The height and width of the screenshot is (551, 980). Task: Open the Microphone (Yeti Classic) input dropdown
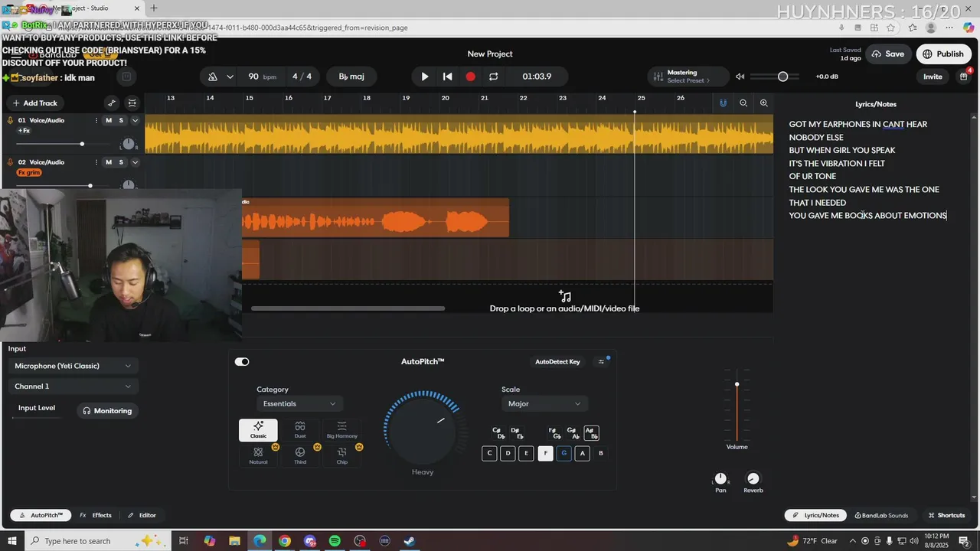[73, 366]
